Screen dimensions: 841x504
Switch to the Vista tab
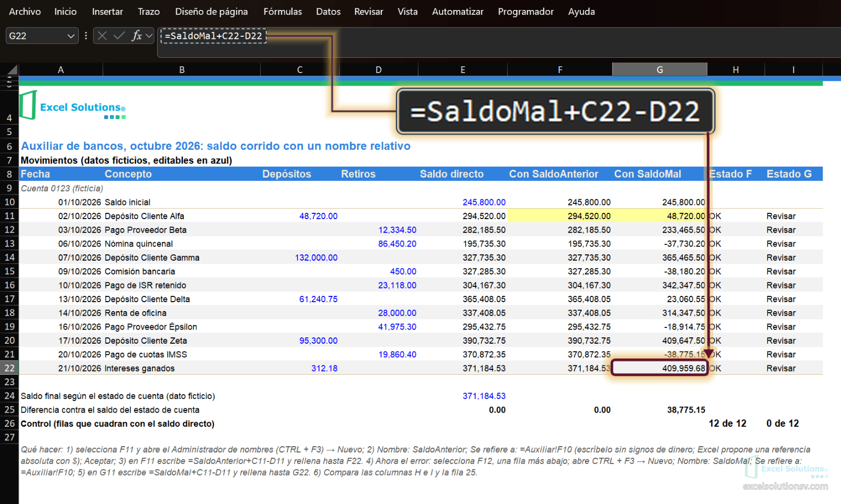click(x=407, y=12)
